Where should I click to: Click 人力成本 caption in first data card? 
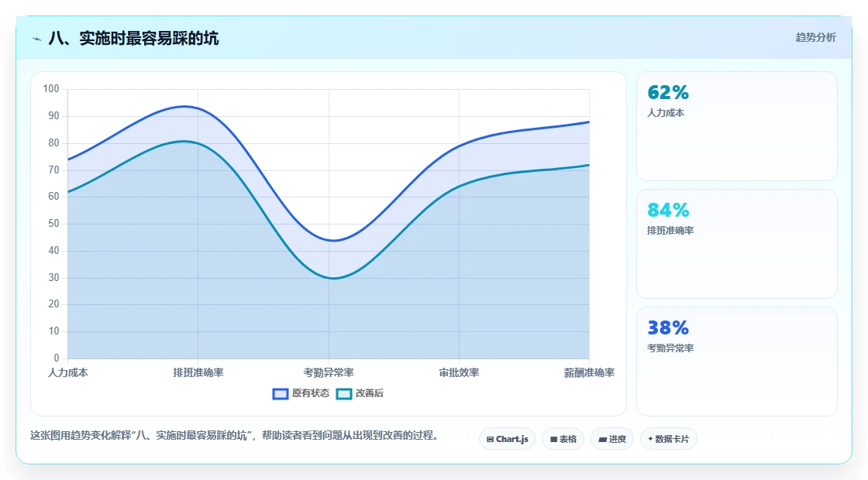click(666, 113)
